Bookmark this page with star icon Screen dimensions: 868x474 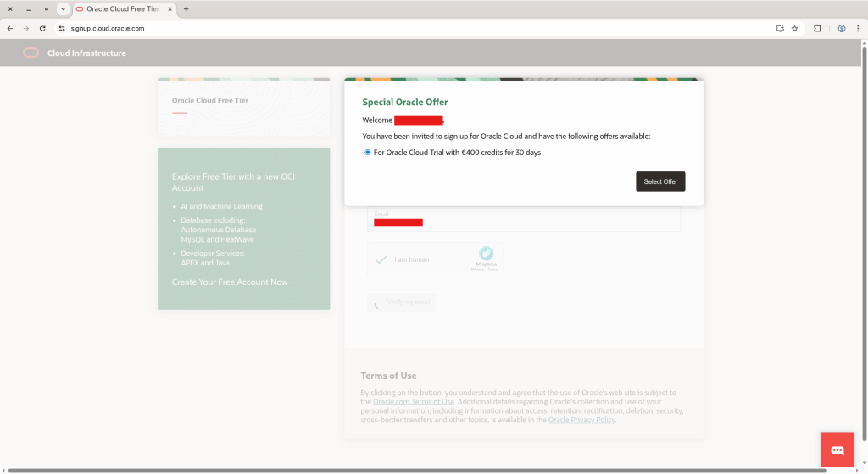pos(795,28)
